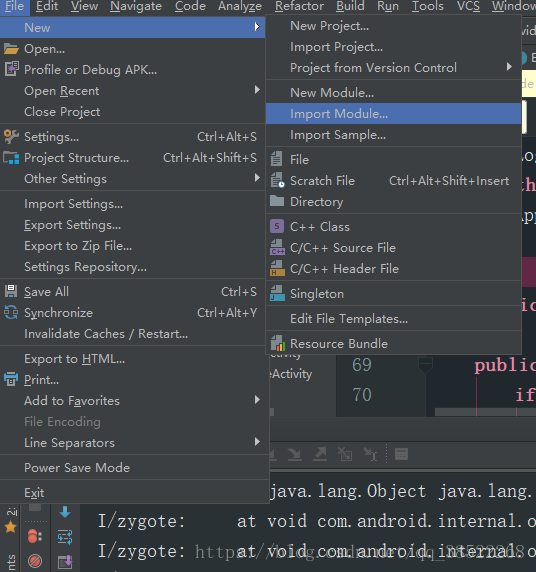Click the Run to Cursor debugger icon

pos(370,454)
